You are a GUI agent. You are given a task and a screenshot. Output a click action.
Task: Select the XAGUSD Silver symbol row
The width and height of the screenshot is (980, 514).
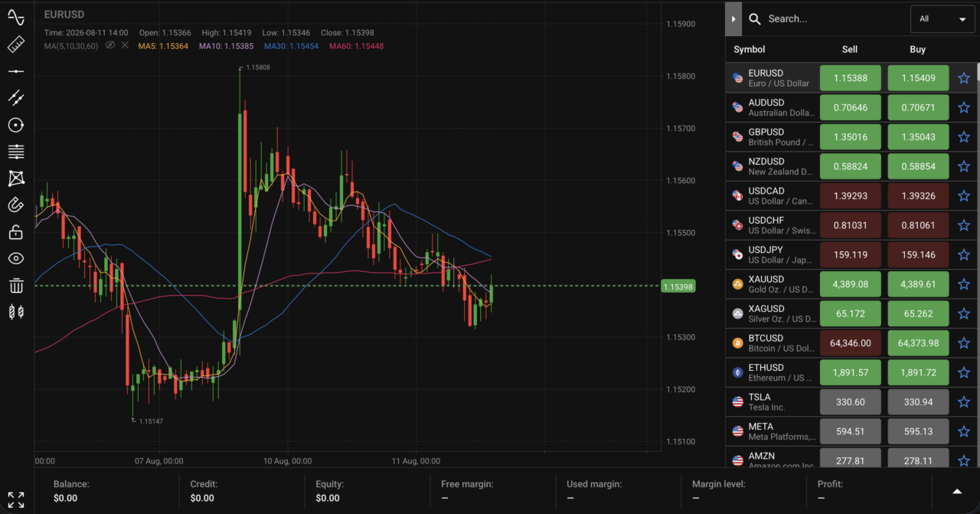[x=852, y=313]
